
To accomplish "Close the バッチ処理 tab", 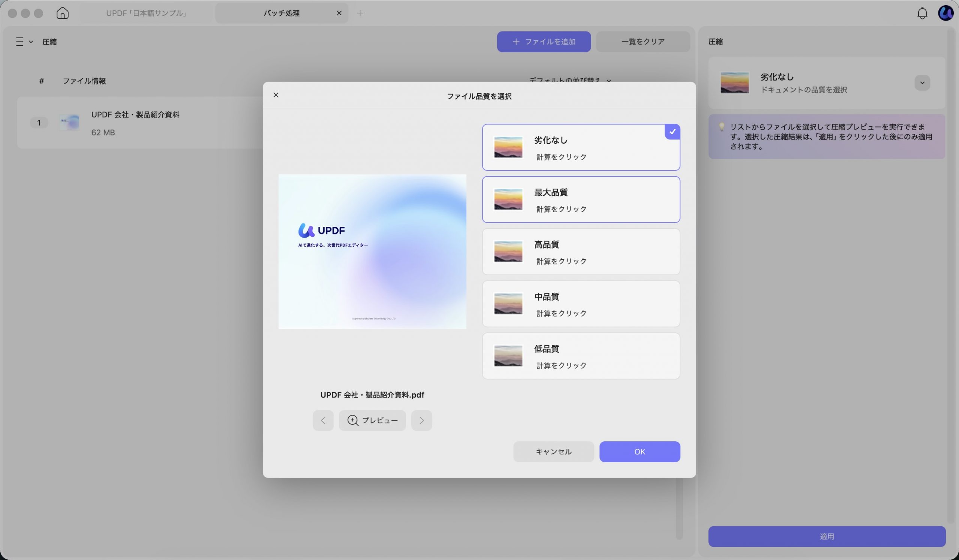I will click(339, 13).
